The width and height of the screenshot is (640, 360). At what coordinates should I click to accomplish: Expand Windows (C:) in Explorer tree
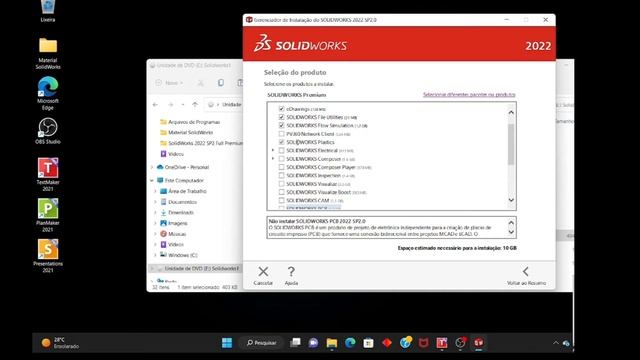pos(156,255)
